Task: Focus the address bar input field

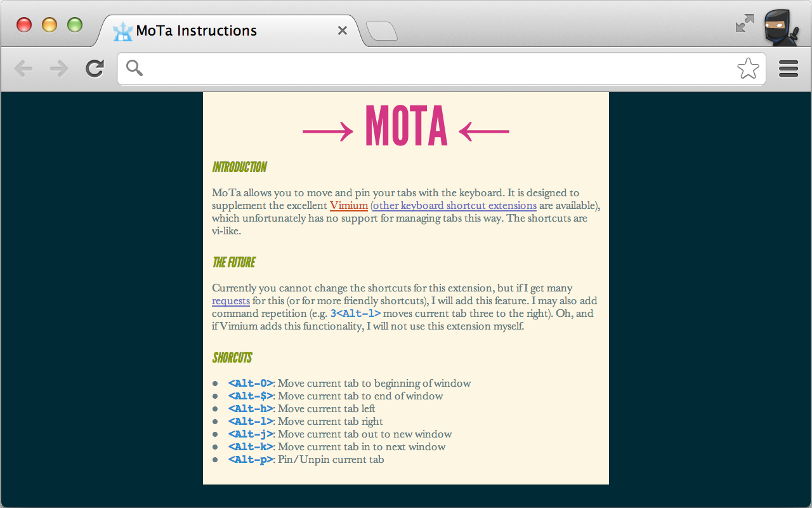Action: [x=442, y=69]
